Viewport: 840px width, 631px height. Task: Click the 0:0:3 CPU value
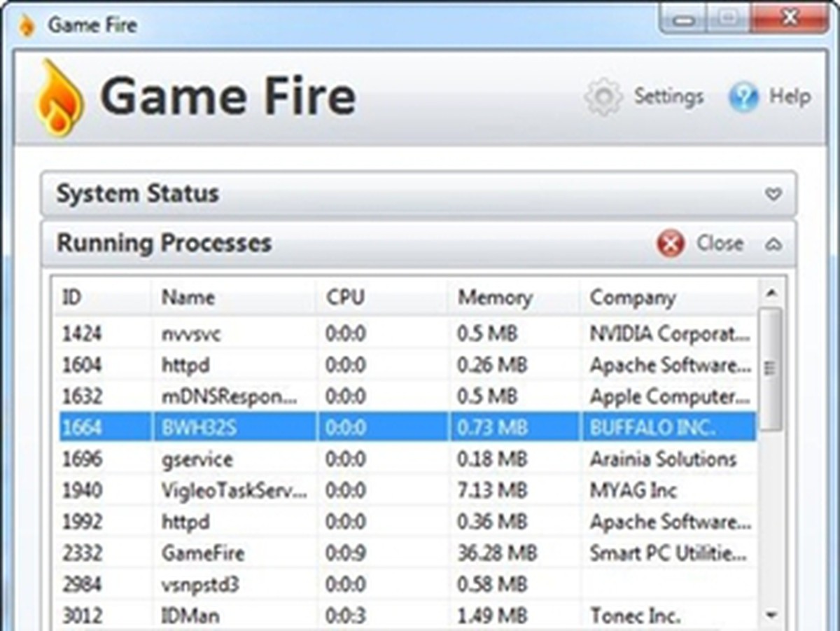[x=345, y=616]
